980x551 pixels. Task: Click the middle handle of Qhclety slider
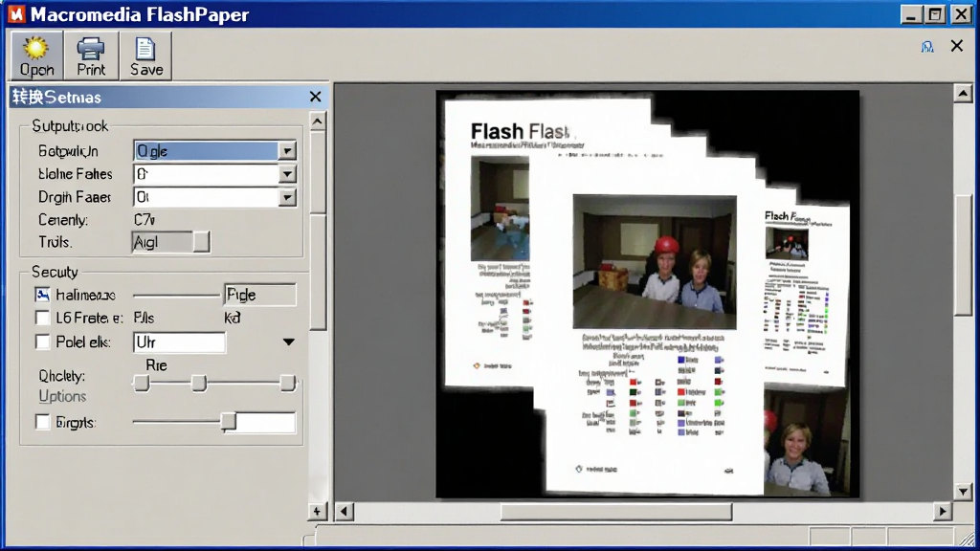coord(199,383)
